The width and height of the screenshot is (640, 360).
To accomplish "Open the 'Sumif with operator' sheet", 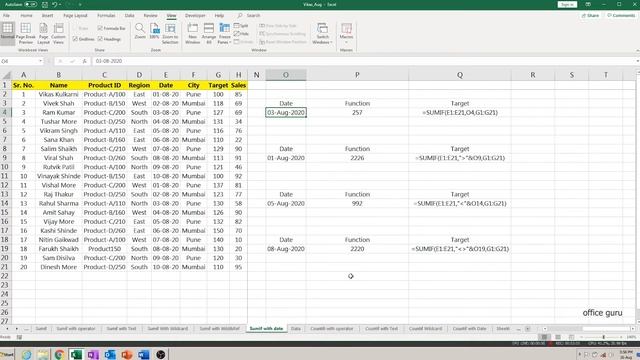I will pyautogui.click(x=76, y=329).
